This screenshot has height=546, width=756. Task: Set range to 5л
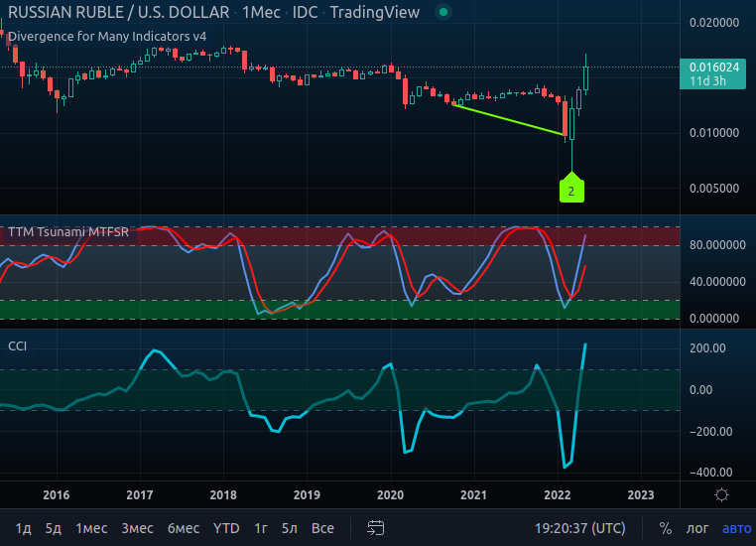[290, 529]
